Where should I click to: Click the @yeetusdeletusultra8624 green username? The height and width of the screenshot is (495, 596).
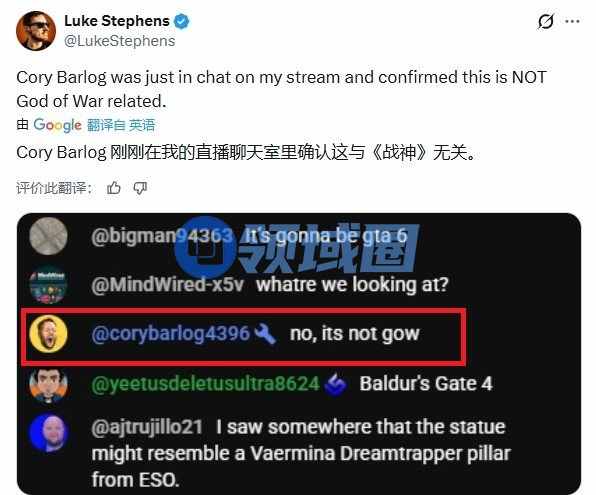206,384
